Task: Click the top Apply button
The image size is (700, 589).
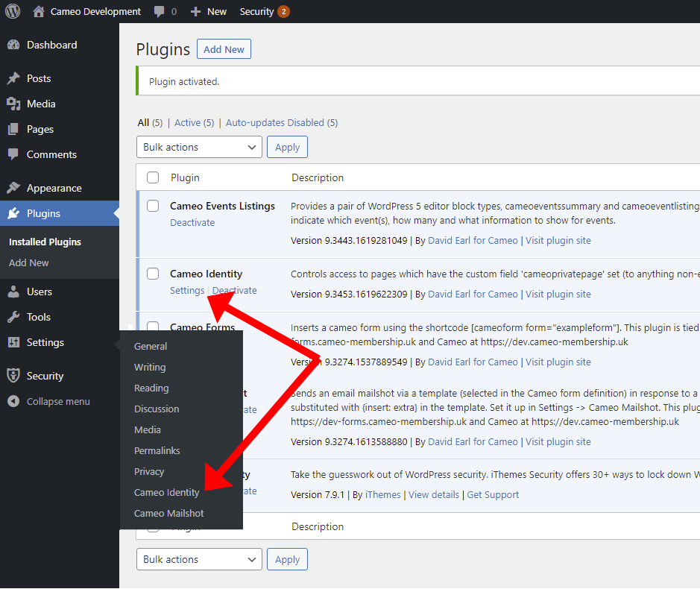Action: [287, 147]
